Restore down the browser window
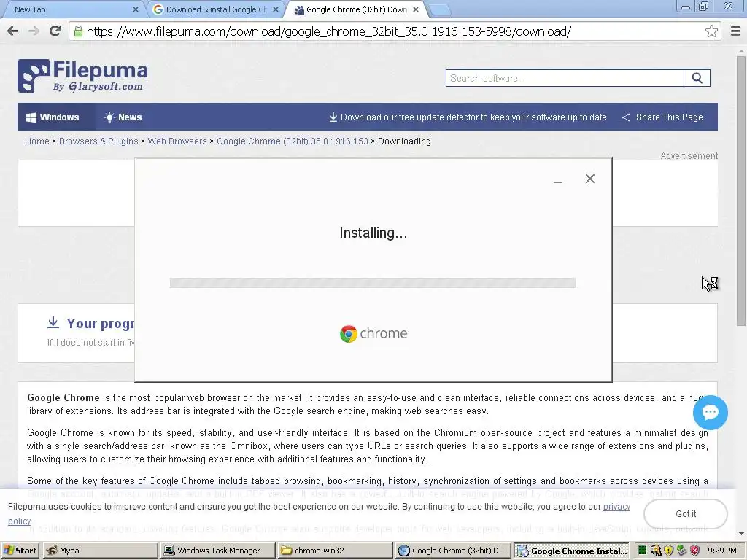Image resolution: width=747 pixels, height=560 pixels. (703, 7)
